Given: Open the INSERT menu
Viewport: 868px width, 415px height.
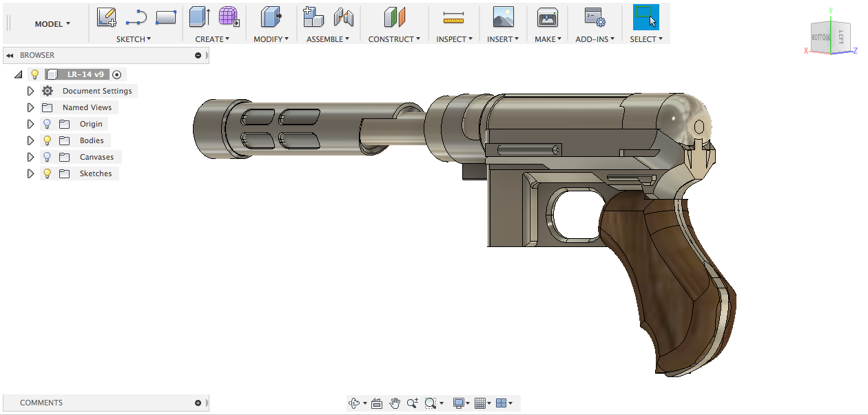Looking at the screenshot, I should coord(503,39).
